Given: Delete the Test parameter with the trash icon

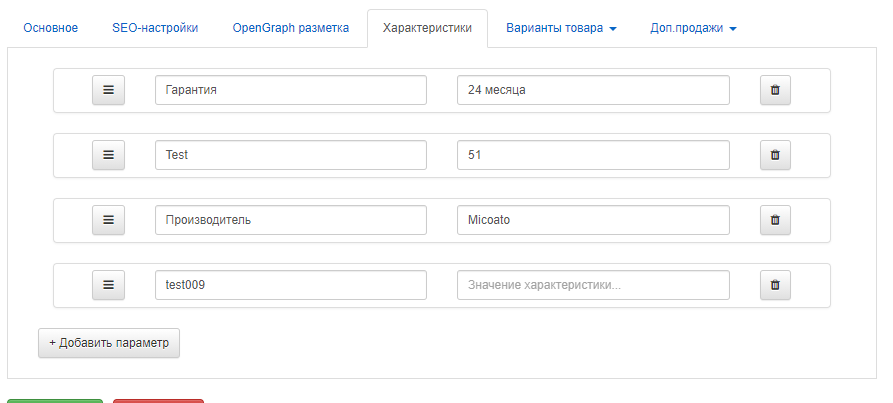Looking at the screenshot, I should [x=775, y=155].
